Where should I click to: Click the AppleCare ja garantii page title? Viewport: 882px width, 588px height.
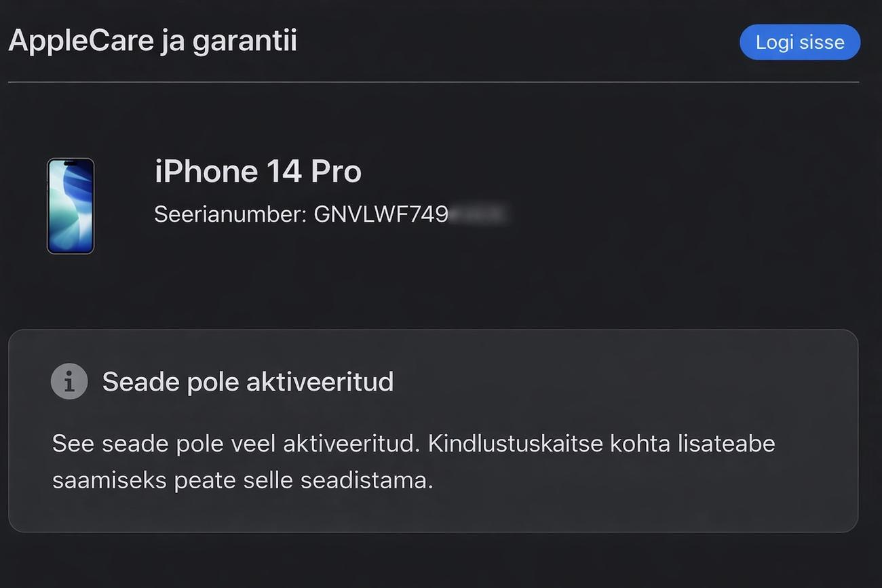153,41
